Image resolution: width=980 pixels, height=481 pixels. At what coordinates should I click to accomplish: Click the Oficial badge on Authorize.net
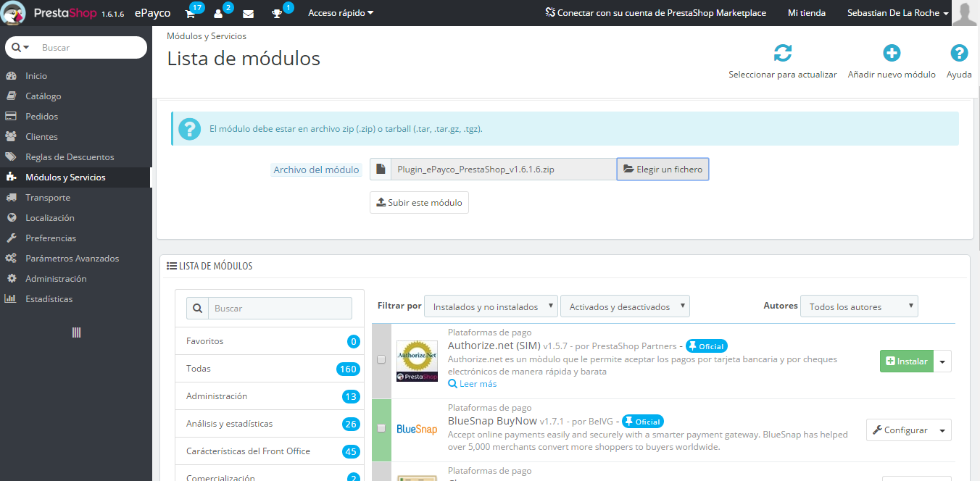pos(707,346)
